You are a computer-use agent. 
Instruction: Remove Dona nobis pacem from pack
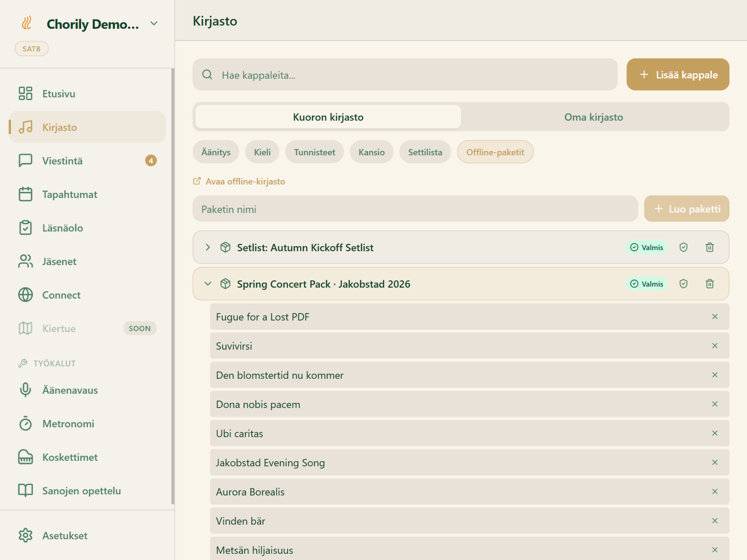[x=715, y=404]
